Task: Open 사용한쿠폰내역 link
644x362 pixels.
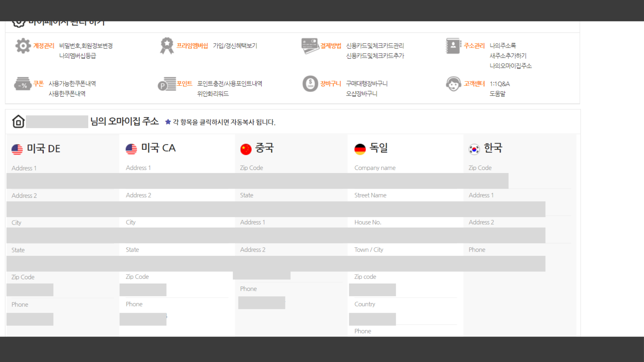Action: tap(67, 94)
